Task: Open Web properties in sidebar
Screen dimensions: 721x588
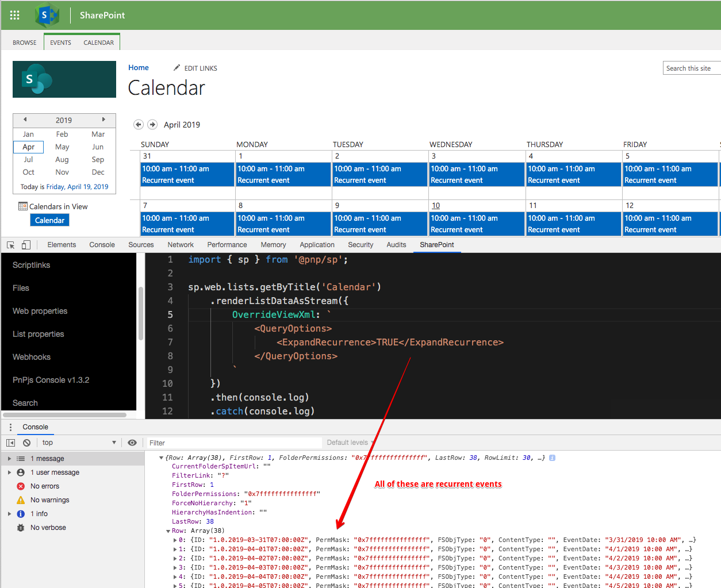Action: pos(40,311)
